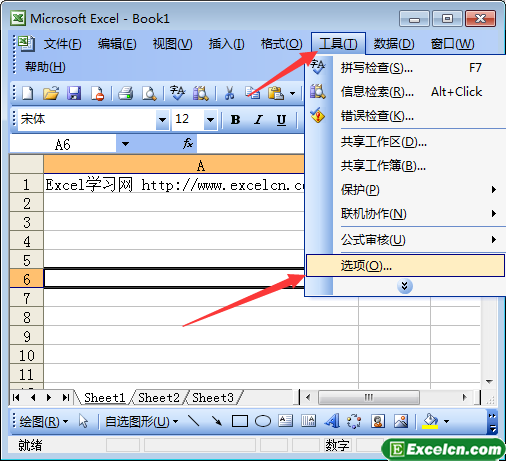This screenshot has height=461, width=506.
Task: Switch to the Sheet3 tab
Action: pyautogui.click(x=213, y=398)
